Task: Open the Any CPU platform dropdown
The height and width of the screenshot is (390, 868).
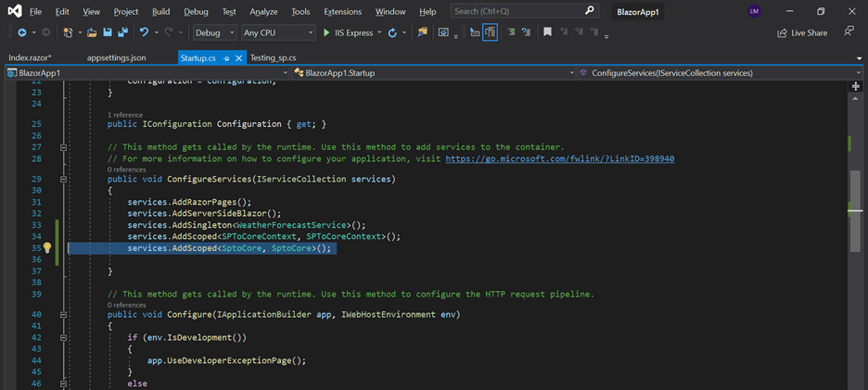Action: point(277,32)
